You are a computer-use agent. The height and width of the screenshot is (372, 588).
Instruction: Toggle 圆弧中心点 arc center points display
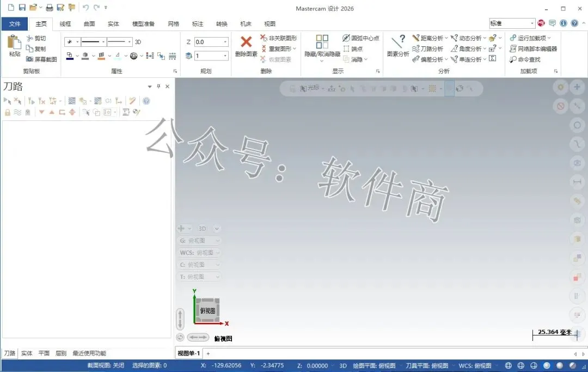click(361, 38)
